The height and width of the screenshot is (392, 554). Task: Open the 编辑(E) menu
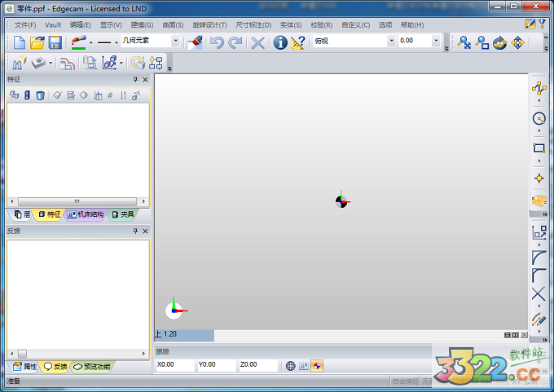tap(80, 25)
